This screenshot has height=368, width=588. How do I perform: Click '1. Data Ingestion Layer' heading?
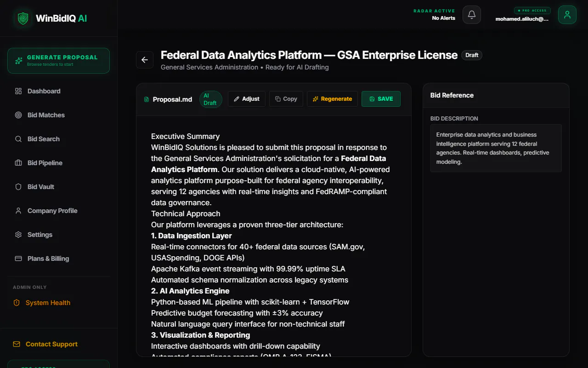[x=192, y=236]
